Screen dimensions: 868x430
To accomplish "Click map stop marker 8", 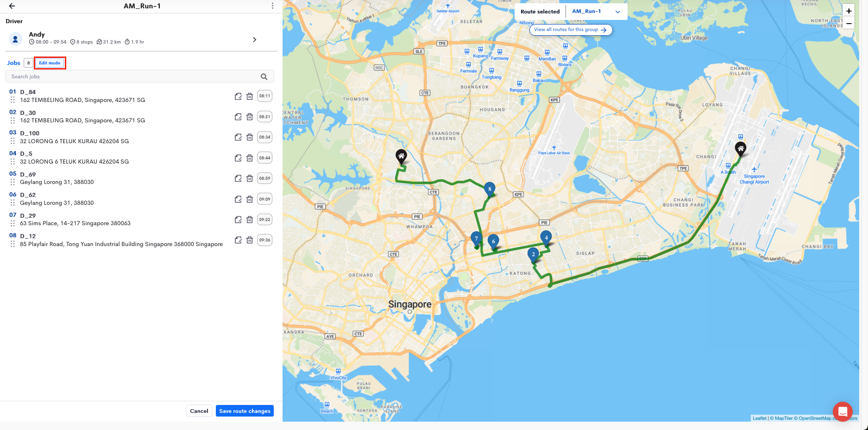I will coord(490,189).
